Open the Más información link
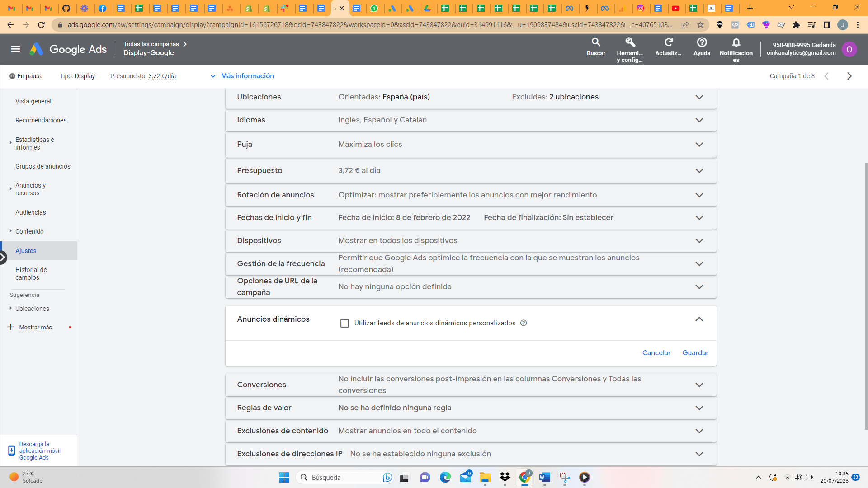 click(247, 76)
